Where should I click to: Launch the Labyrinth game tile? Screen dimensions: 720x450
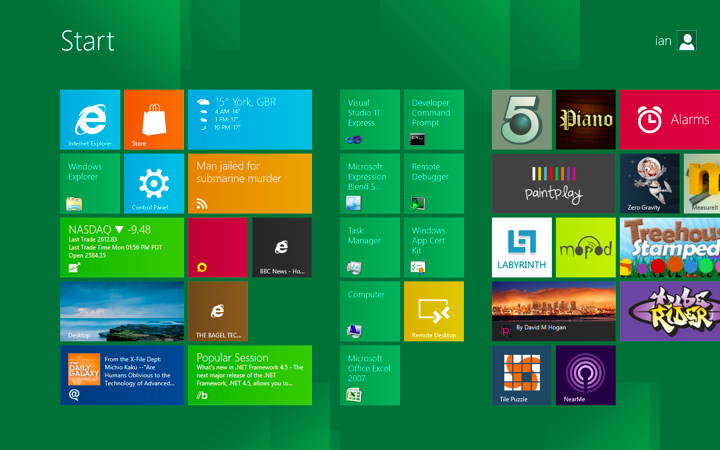[522, 247]
